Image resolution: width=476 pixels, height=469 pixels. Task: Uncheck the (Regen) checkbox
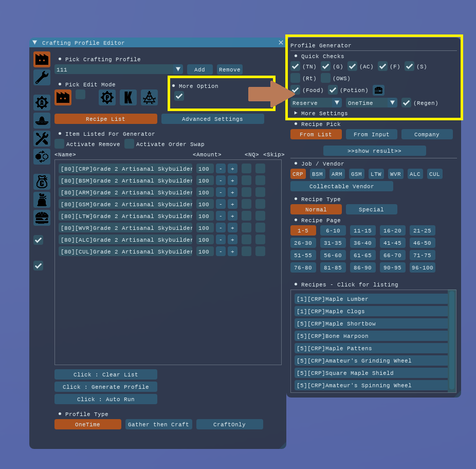[x=406, y=103]
